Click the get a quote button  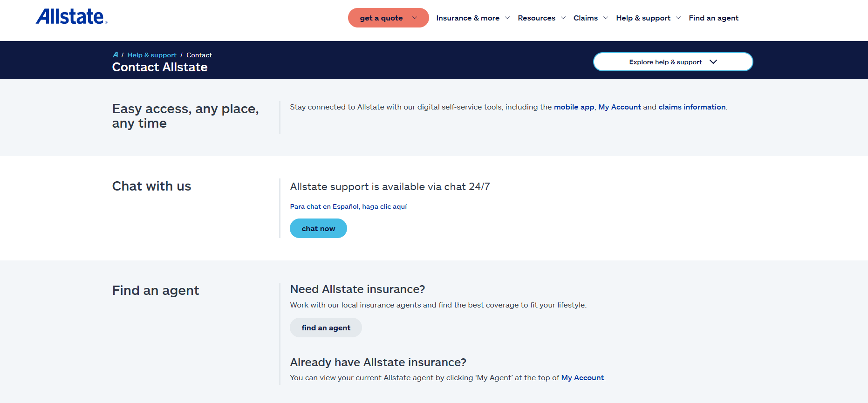388,18
